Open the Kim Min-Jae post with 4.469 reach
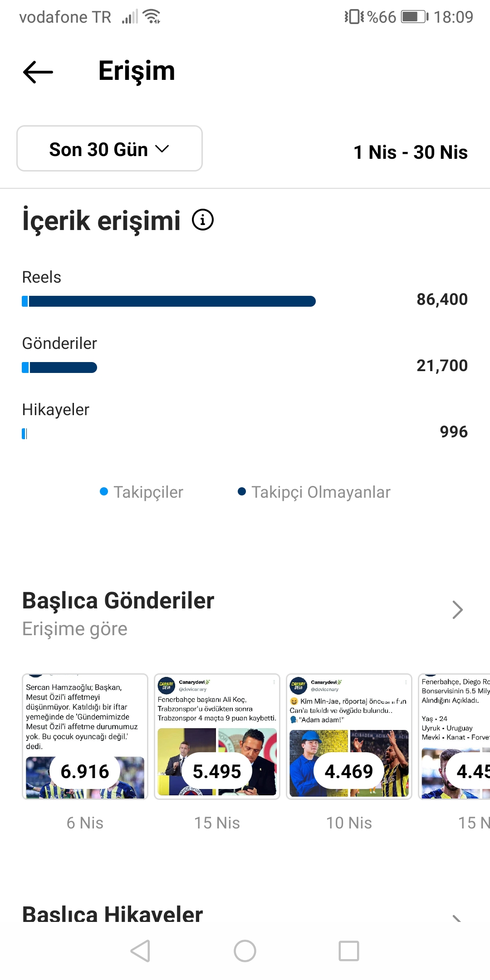The image size is (490, 980). click(x=349, y=736)
